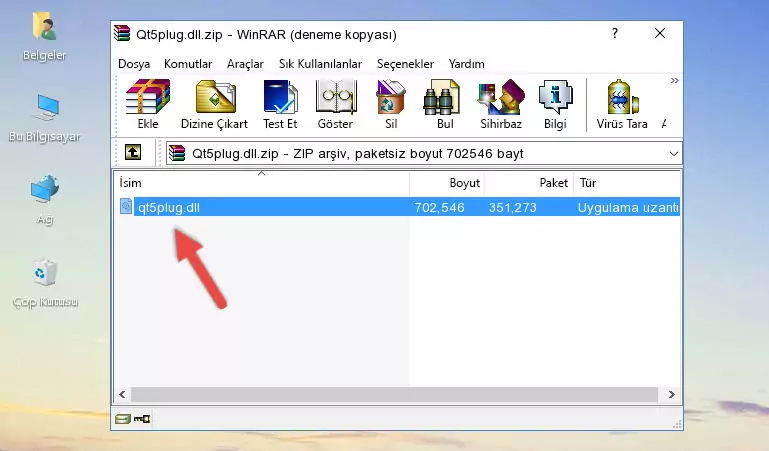Sort files by İsim column

262,183
